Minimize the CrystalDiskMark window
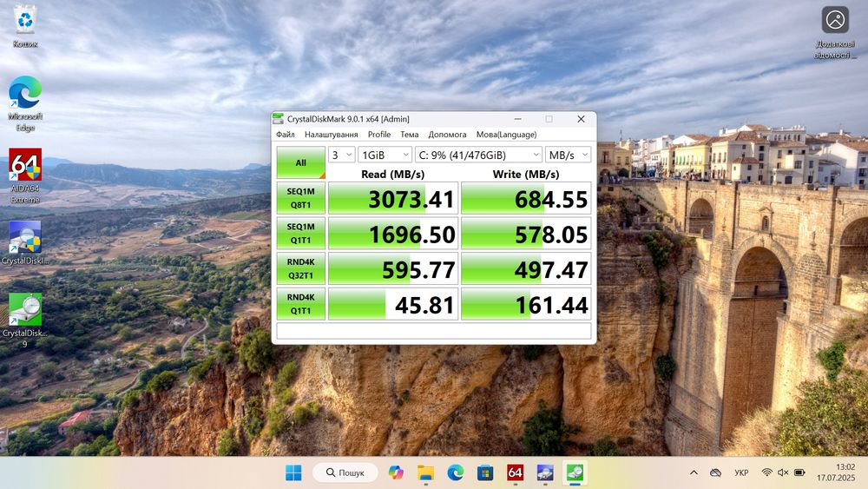 coord(517,118)
